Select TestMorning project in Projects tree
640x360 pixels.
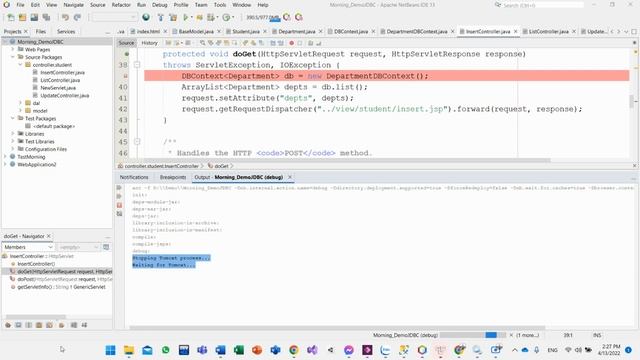coord(31,157)
